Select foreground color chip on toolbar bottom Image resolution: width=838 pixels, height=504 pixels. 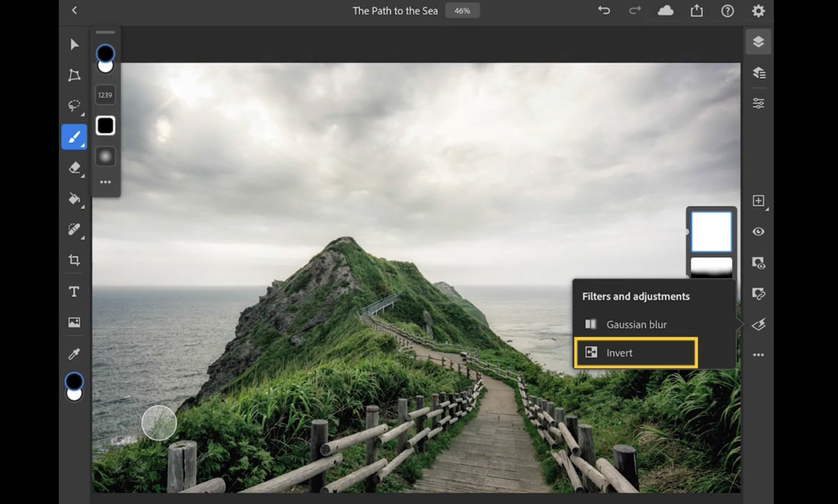tap(74, 381)
